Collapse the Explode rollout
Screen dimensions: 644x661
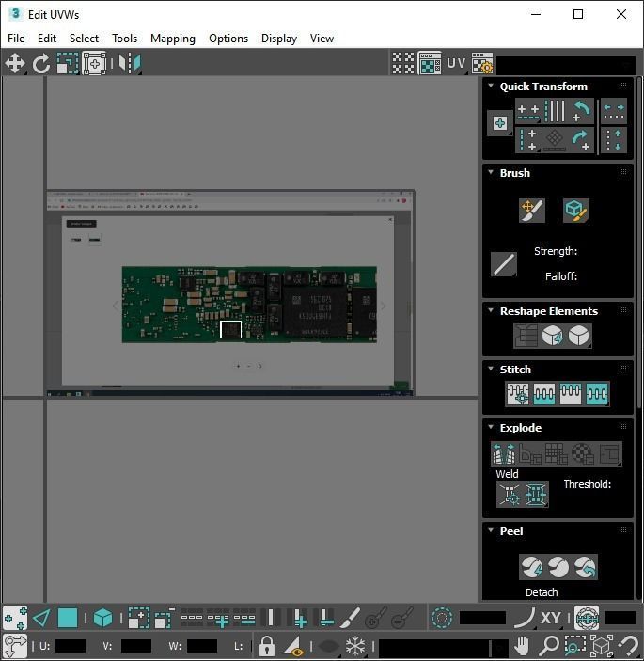[x=491, y=427]
